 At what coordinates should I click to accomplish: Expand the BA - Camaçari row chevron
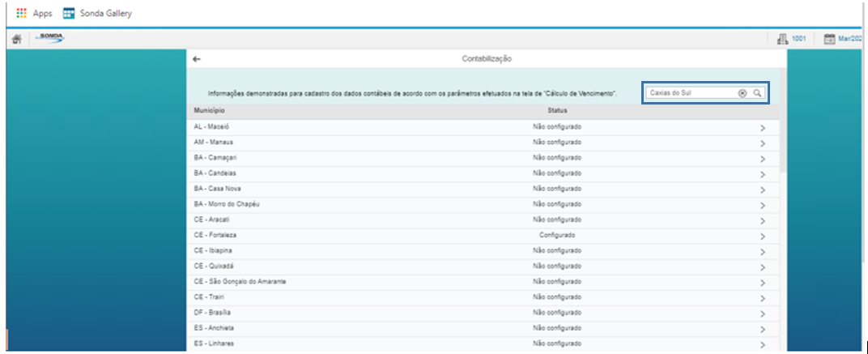[762, 159]
